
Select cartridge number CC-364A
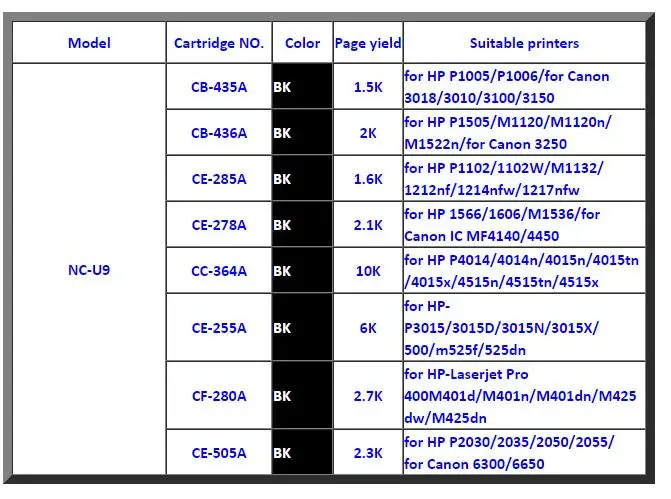click(219, 270)
